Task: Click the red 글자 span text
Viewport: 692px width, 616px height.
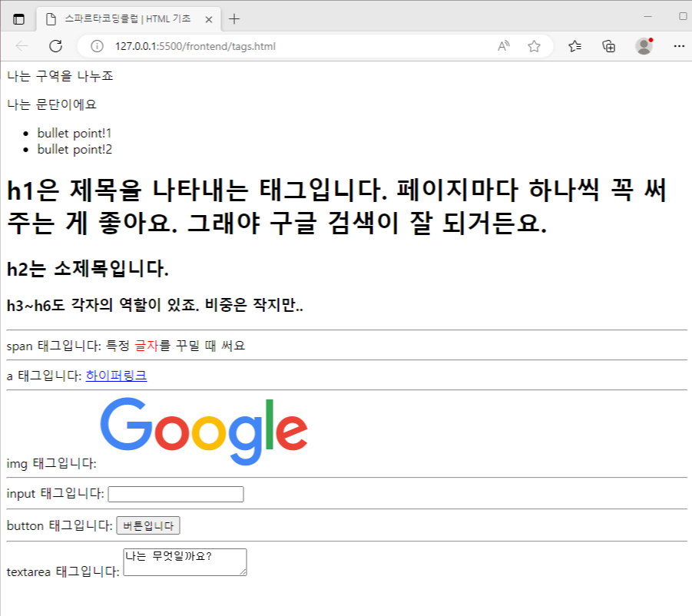Action: point(146,346)
